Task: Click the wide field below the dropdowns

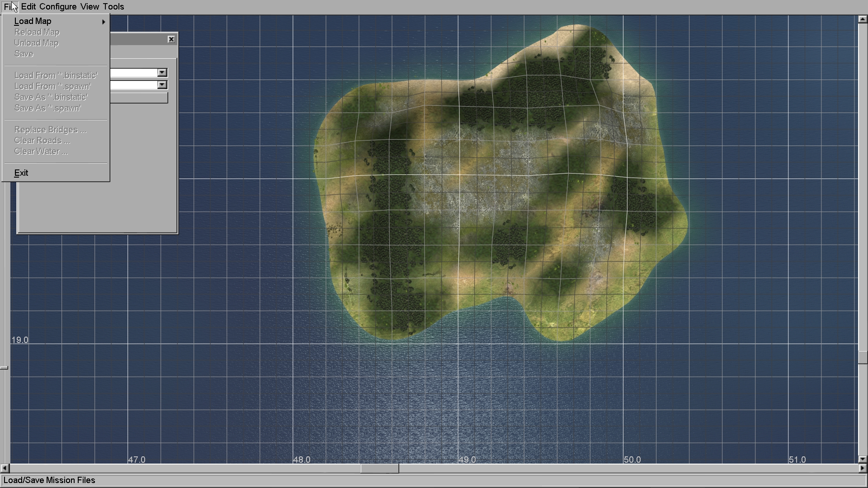Action: (138, 98)
